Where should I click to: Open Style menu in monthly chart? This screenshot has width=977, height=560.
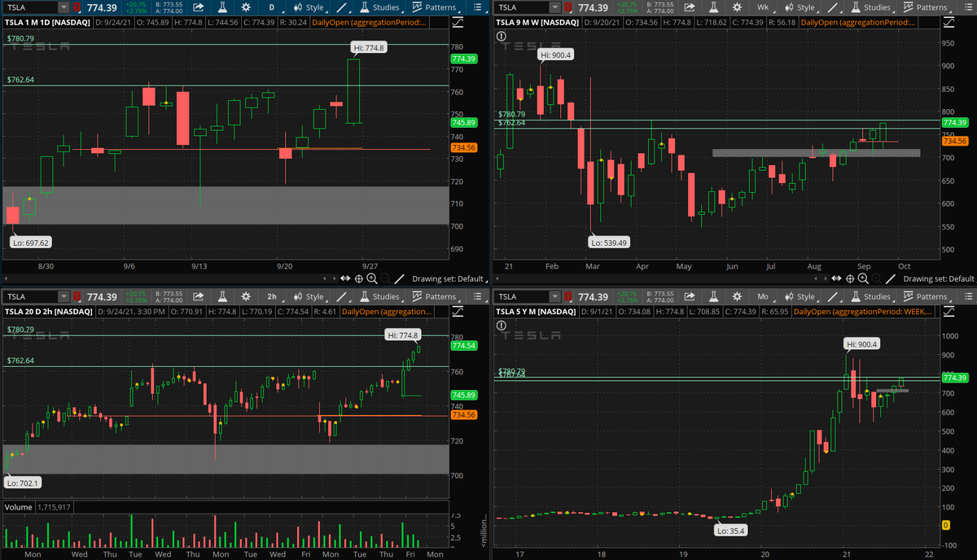[x=799, y=297]
